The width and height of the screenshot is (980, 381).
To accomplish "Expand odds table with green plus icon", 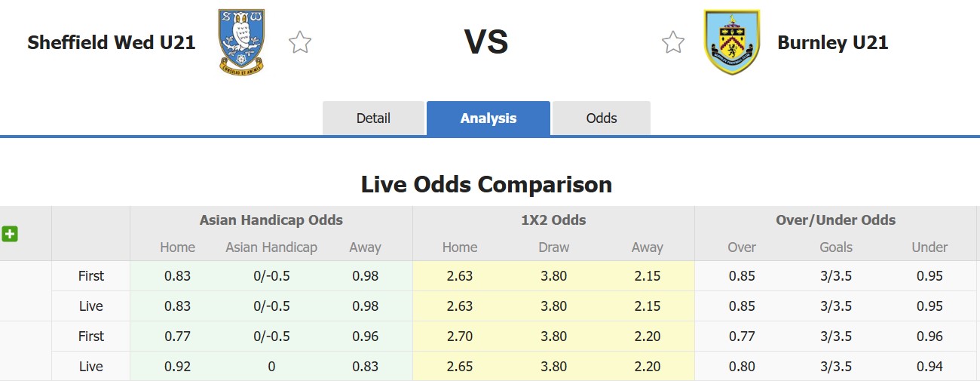I will pyautogui.click(x=10, y=234).
